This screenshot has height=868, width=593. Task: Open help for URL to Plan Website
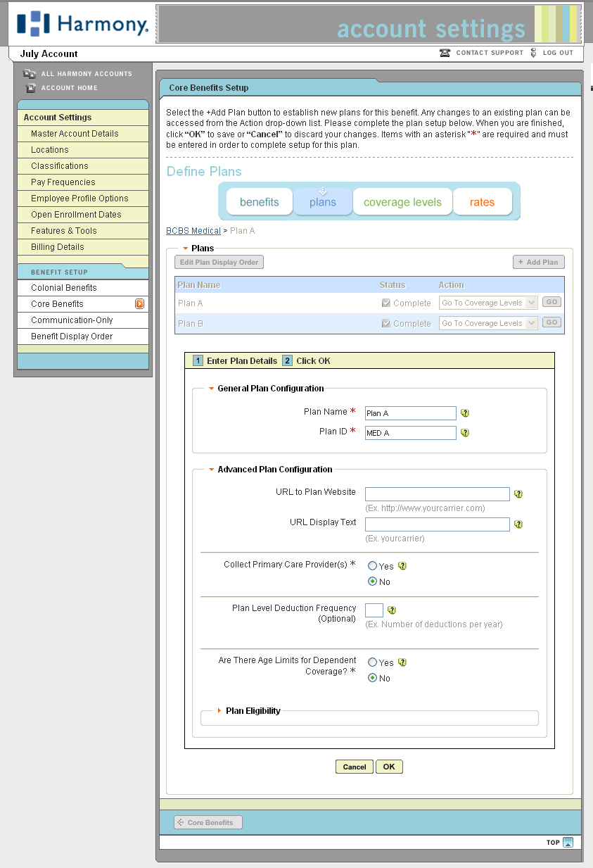(518, 494)
